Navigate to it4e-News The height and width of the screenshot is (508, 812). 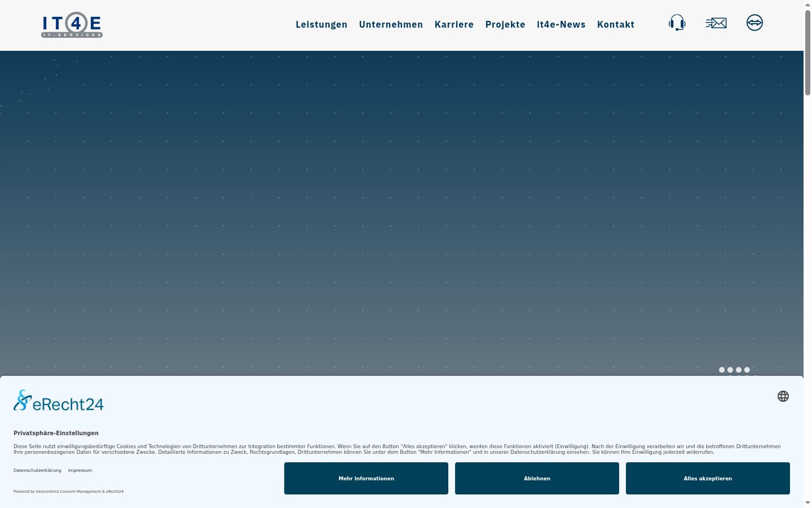561,24
